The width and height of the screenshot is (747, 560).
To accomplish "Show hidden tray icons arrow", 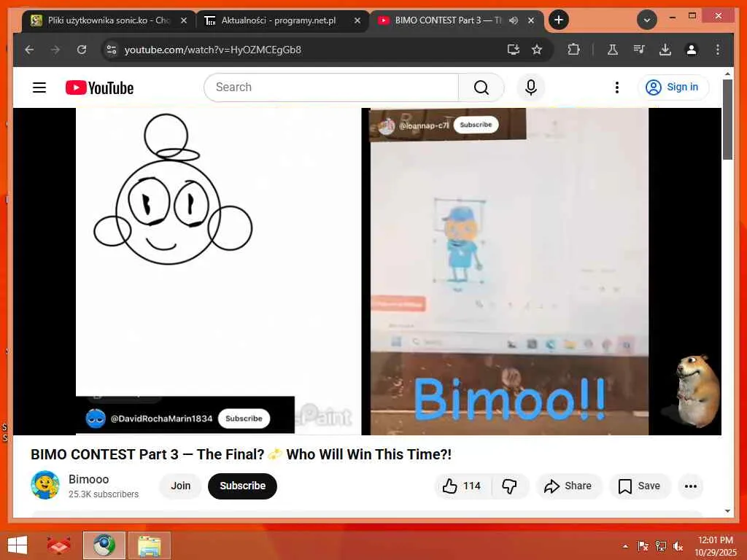I will pos(625,546).
